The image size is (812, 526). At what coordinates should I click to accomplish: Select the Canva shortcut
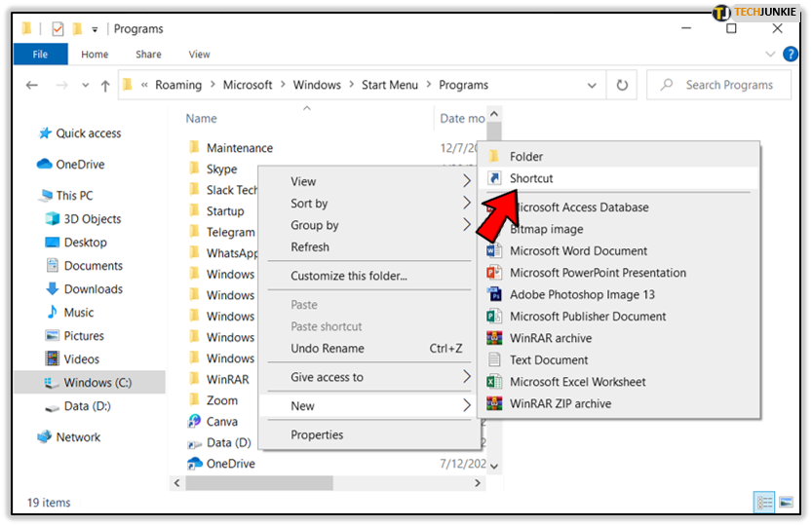pyautogui.click(x=213, y=422)
